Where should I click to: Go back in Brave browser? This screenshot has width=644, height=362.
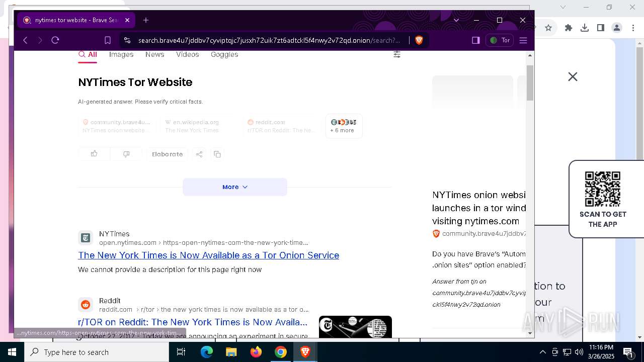coord(25,40)
